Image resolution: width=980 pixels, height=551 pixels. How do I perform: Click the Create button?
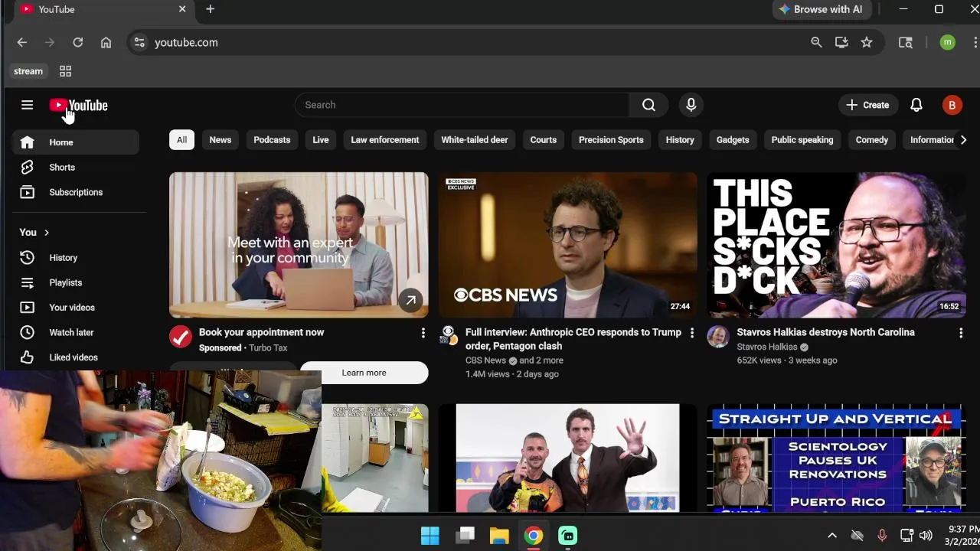[867, 105]
